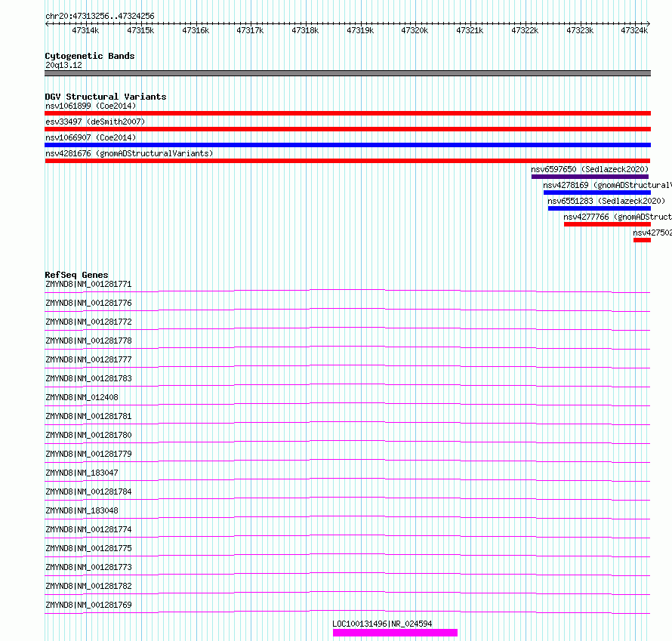Click the ZMYND8|NM_012408 transcript label

tap(82, 397)
